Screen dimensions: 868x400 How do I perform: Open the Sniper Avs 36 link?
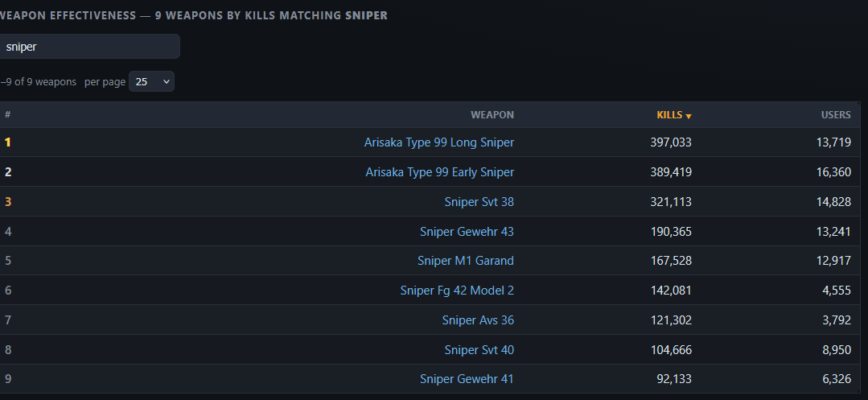click(x=478, y=320)
